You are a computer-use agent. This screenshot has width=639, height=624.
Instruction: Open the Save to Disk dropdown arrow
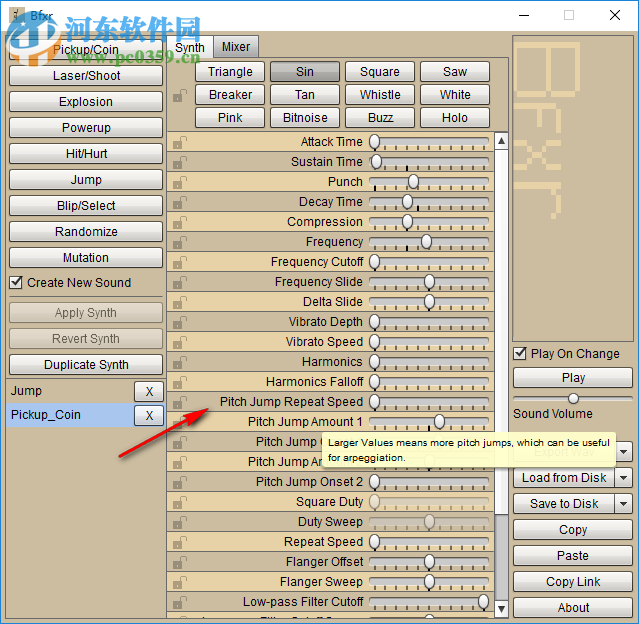click(x=624, y=504)
